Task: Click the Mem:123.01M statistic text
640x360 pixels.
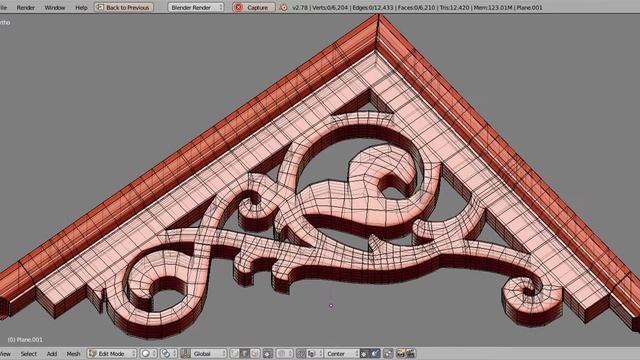Action: (493, 7)
